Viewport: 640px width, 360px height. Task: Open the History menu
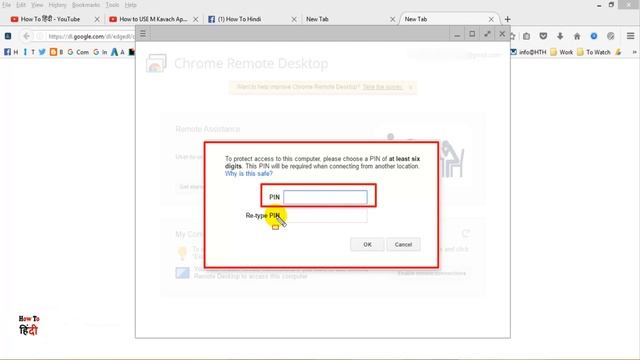click(58, 5)
